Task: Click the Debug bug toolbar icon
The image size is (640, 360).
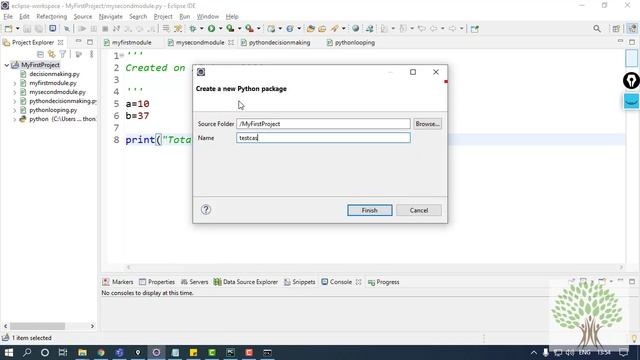Action: coord(193,29)
